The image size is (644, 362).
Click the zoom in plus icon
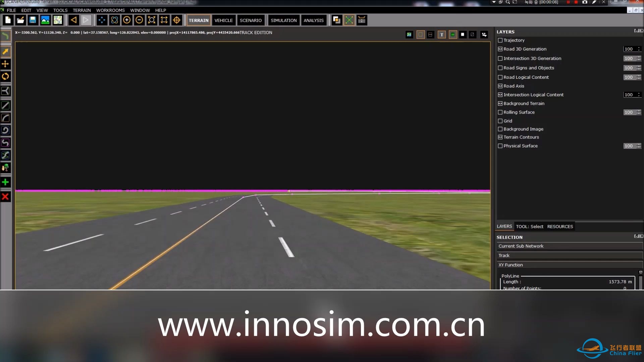tap(127, 20)
